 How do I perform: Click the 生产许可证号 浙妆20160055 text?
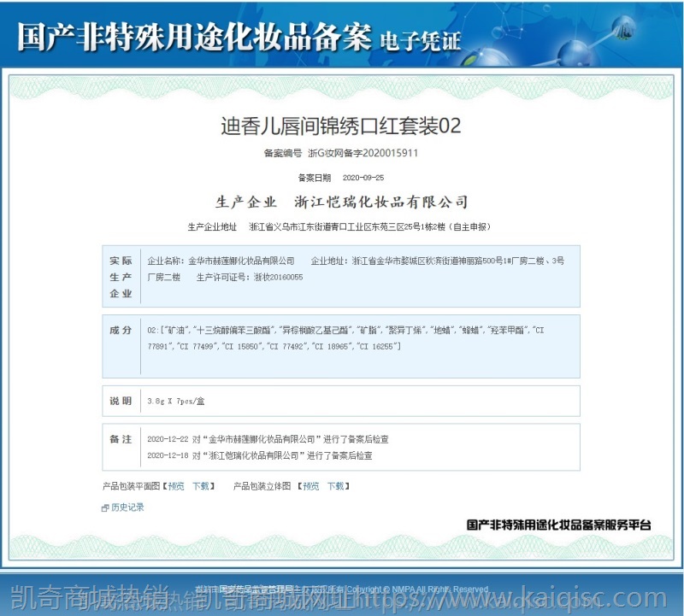[250, 278]
